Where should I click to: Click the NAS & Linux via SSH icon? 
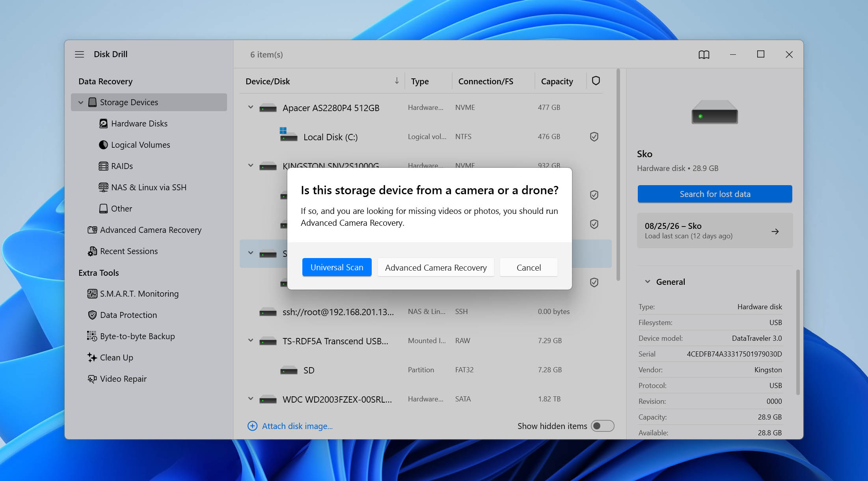103,188
